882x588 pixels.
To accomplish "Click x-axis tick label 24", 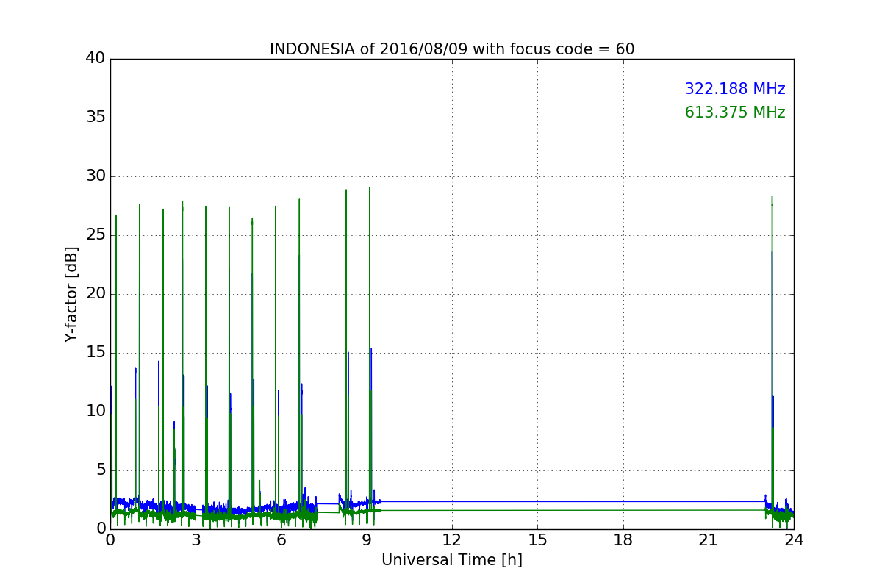I will [794, 540].
